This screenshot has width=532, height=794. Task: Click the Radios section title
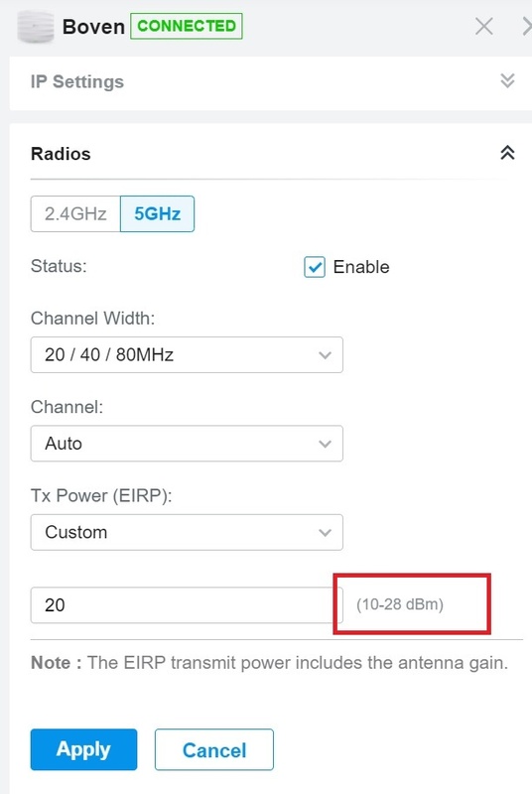point(61,154)
